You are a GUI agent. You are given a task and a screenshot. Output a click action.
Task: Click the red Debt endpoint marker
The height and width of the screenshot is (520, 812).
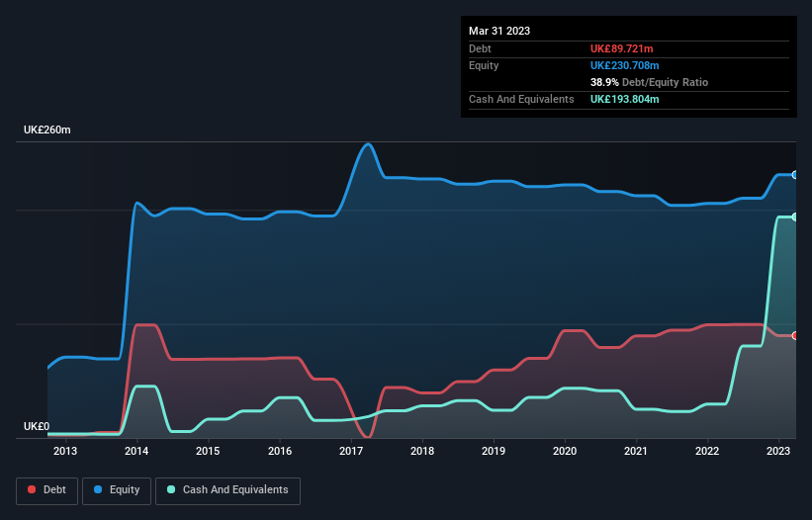pyautogui.click(x=795, y=335)
